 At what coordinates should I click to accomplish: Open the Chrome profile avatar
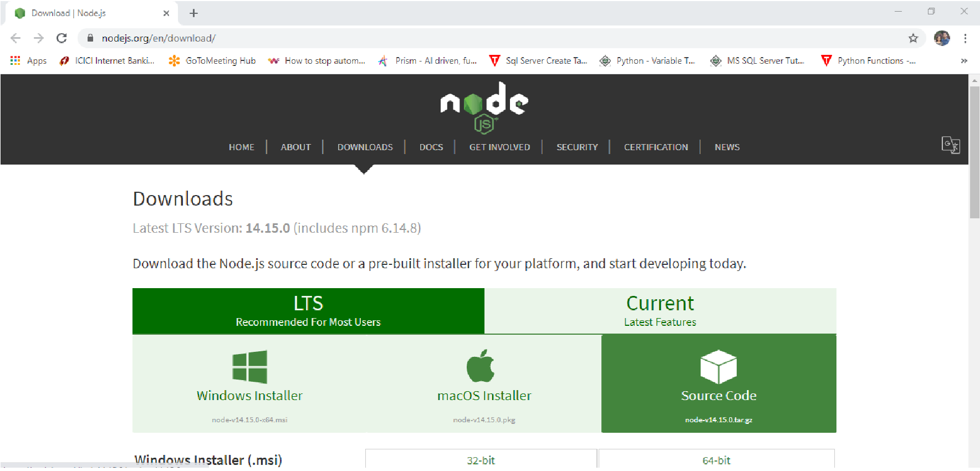click(942, 38)
